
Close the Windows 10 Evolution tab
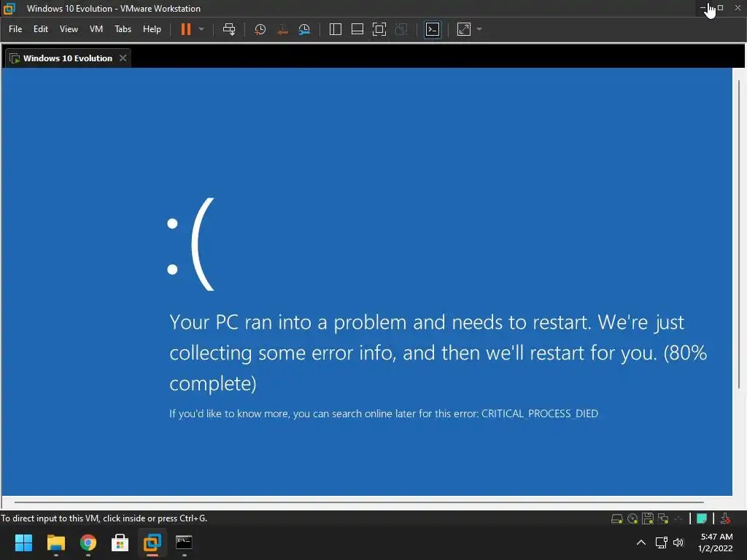tap(123, 58)
